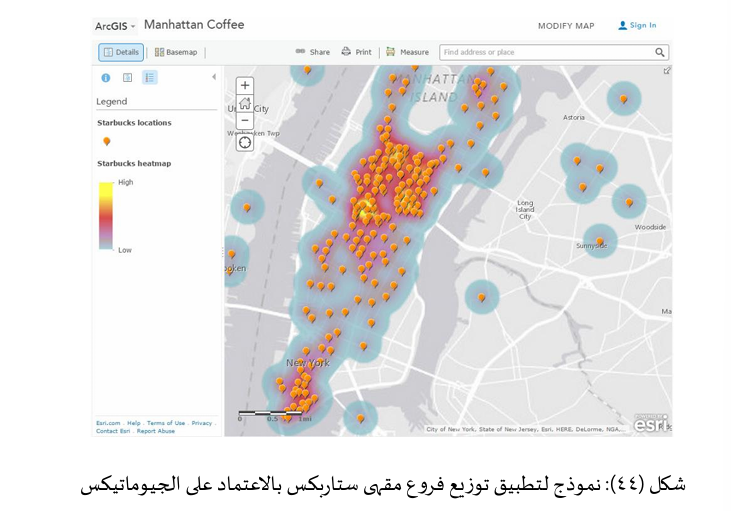Toggle the Details panel button
731x511 pixels.
point(121,52)
